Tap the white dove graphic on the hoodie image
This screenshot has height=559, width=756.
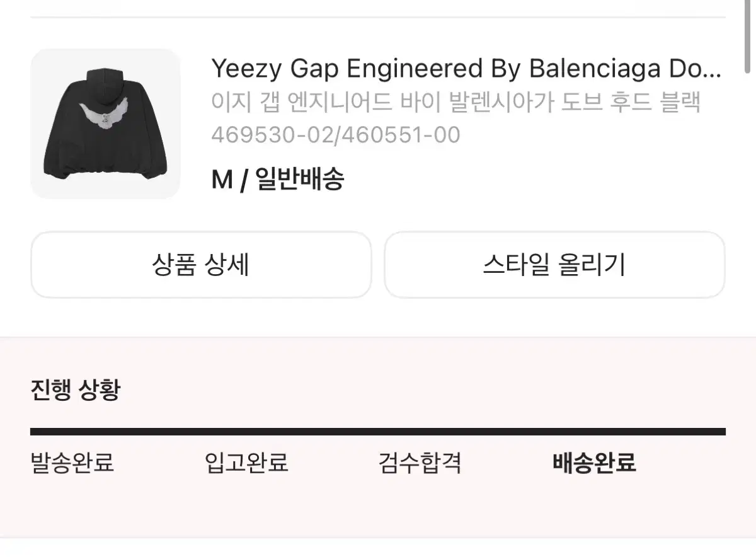(105, 116)
